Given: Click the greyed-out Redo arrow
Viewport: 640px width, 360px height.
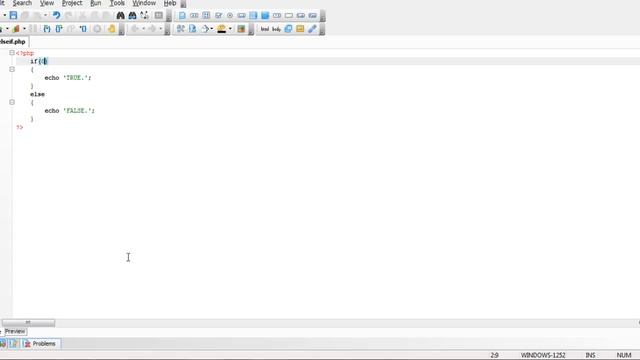Looking at the screenshot, I should point(69,16).
